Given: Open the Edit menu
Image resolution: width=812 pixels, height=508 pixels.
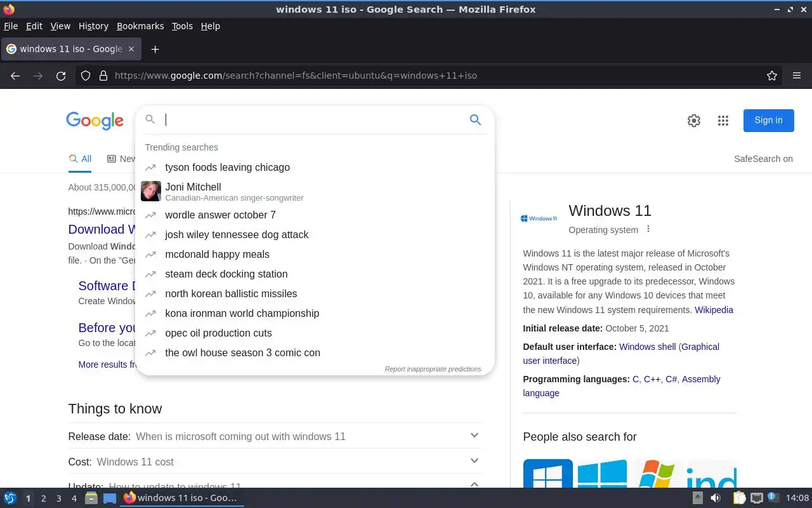Looking at the screenshot, I should click(34, 26).
